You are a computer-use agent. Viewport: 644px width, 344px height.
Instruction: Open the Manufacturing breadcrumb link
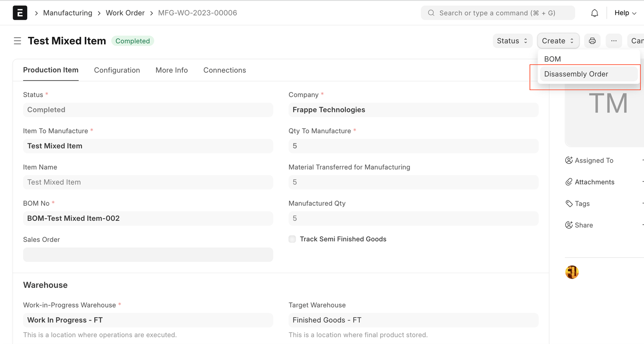(x=68, y=13)
